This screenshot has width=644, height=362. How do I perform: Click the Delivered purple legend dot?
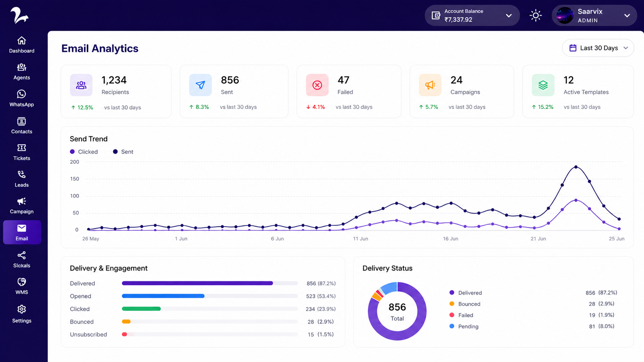coord(452,293)
